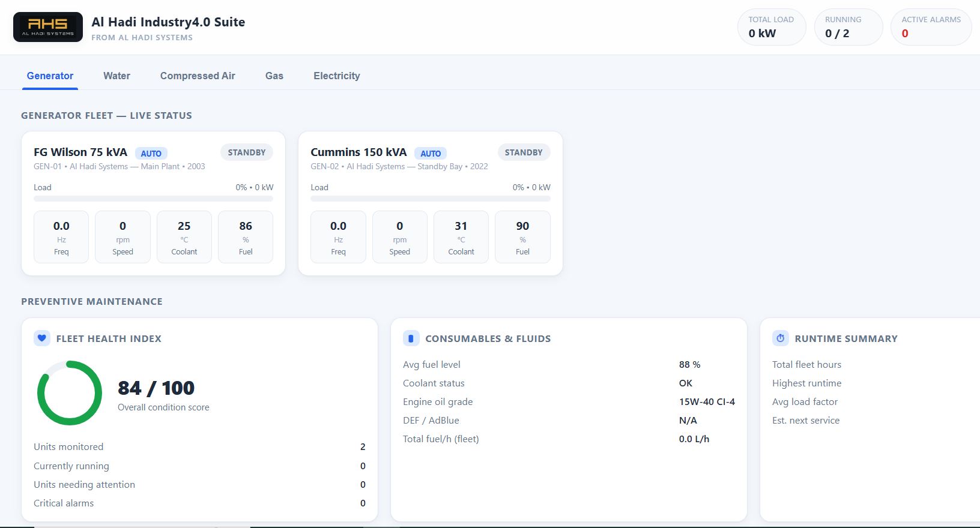
Task: Select the FG Wilson 75 kVA title
Action: coord(80,152)
